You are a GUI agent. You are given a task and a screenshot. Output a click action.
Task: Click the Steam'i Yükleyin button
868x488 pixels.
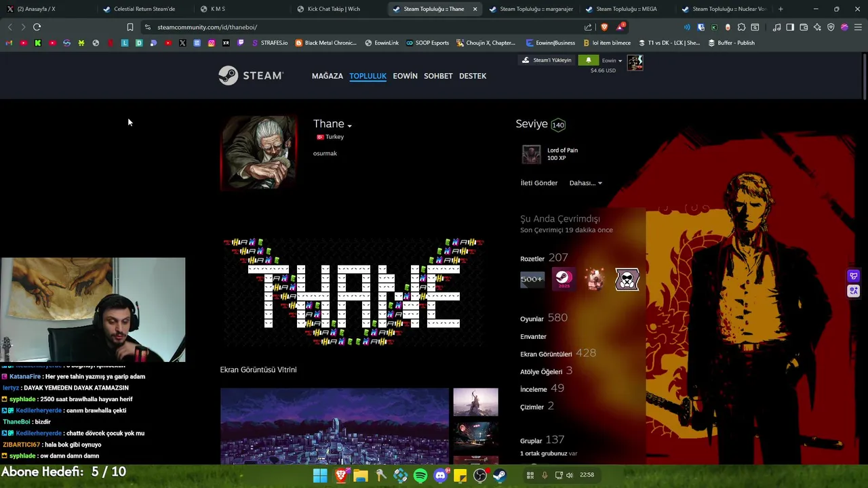coord(547,60)
